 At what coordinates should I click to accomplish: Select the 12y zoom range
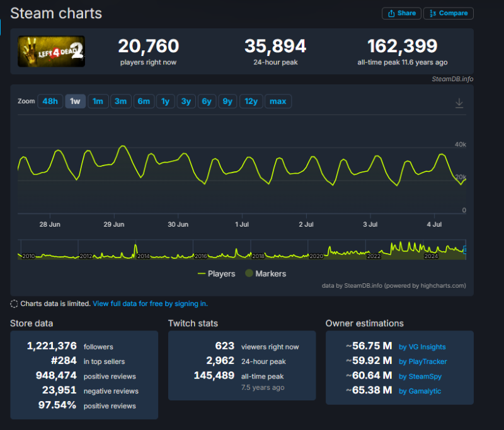pyautogui.click(x=251, y=101)
